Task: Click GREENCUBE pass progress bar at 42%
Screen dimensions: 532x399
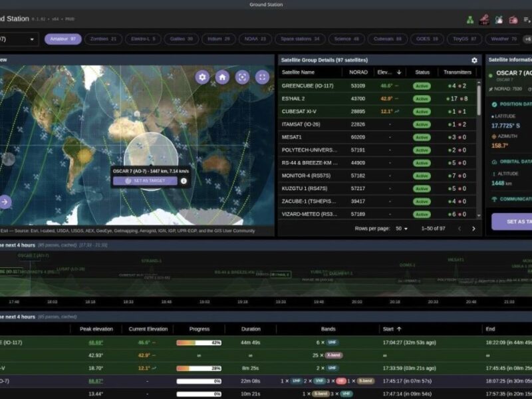Action: [x=198, y=342]
